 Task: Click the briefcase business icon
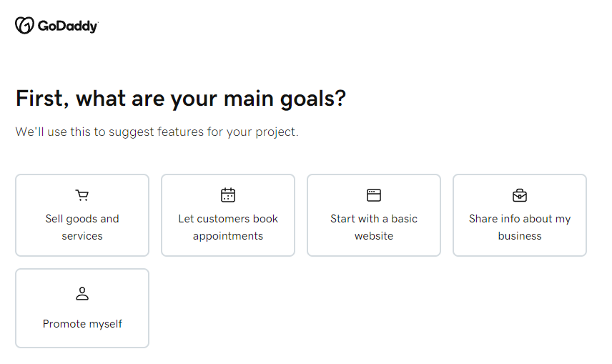coord(520,195)
